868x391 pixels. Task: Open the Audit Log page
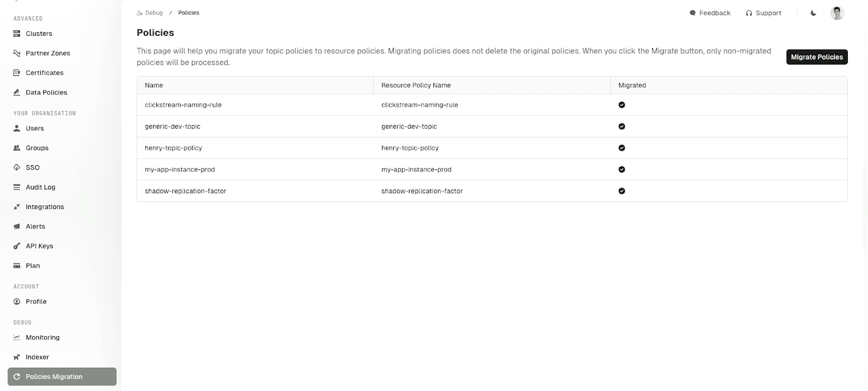point(41,187)
